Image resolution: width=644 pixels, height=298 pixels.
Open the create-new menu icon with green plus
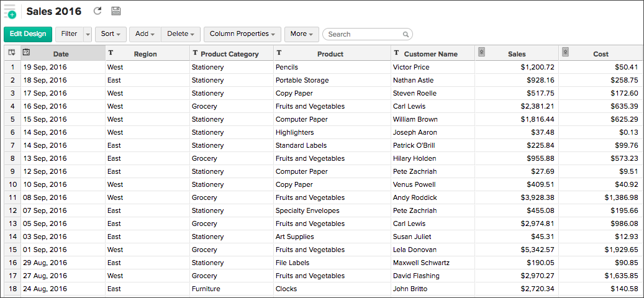tap(9, 11)
